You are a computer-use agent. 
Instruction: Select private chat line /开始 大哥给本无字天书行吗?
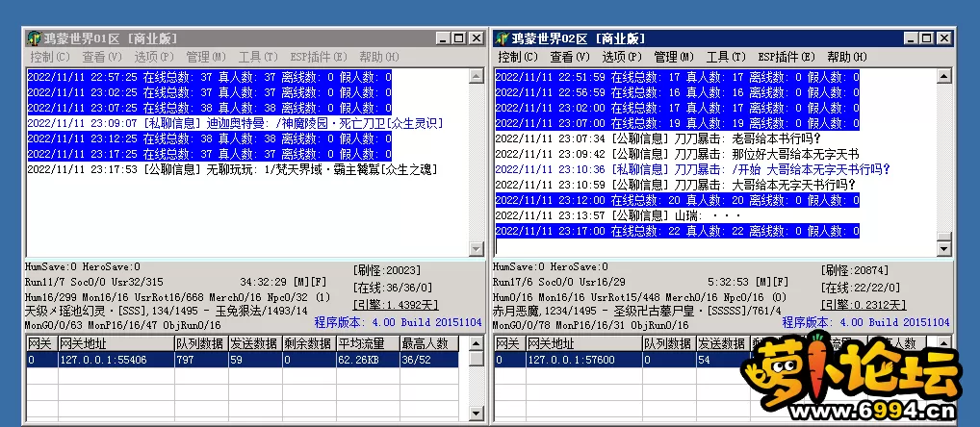pos(693,169)
